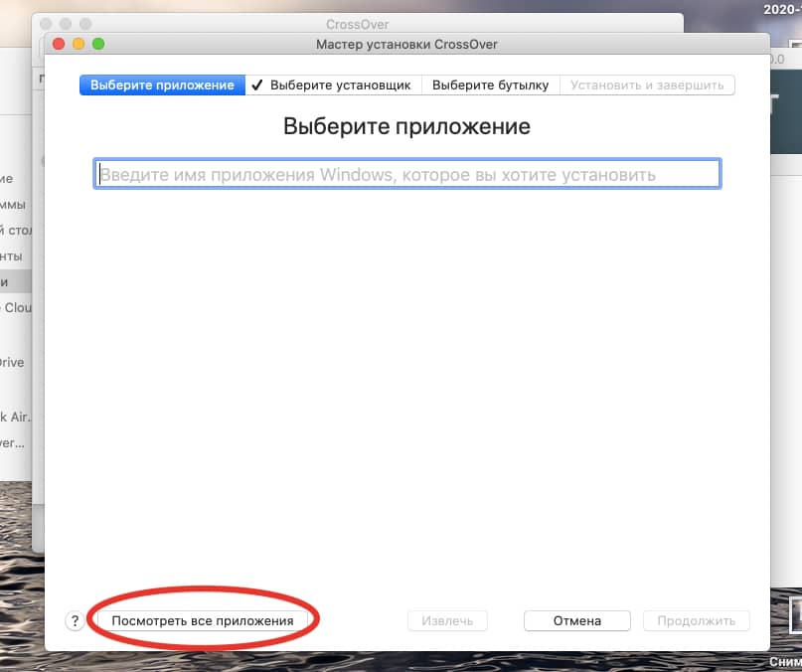
Task: Maximize the wizard with the green button
Action: click(x=98, y=44)
